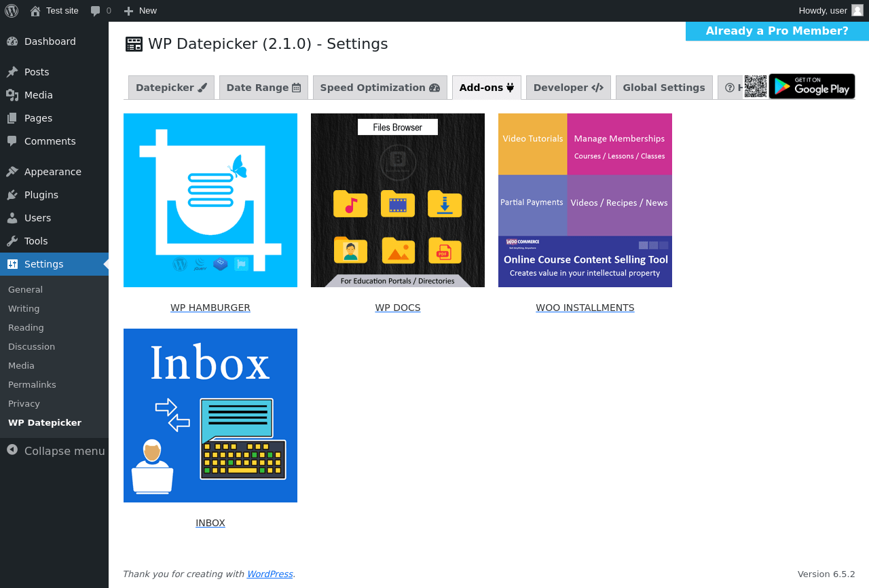This screenshot has width=869, height=588.
Task: Open the user avatar in admin bar
Action: tap(857, 10)
